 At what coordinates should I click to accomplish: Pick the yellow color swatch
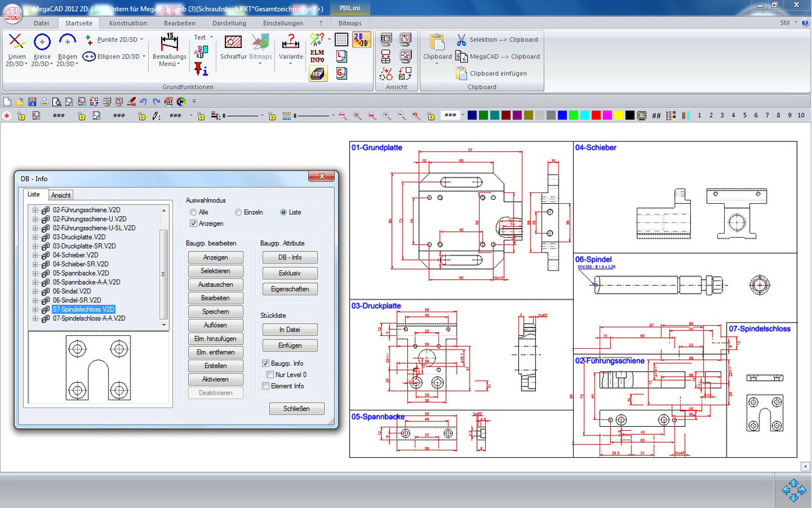tap(618, 116)
